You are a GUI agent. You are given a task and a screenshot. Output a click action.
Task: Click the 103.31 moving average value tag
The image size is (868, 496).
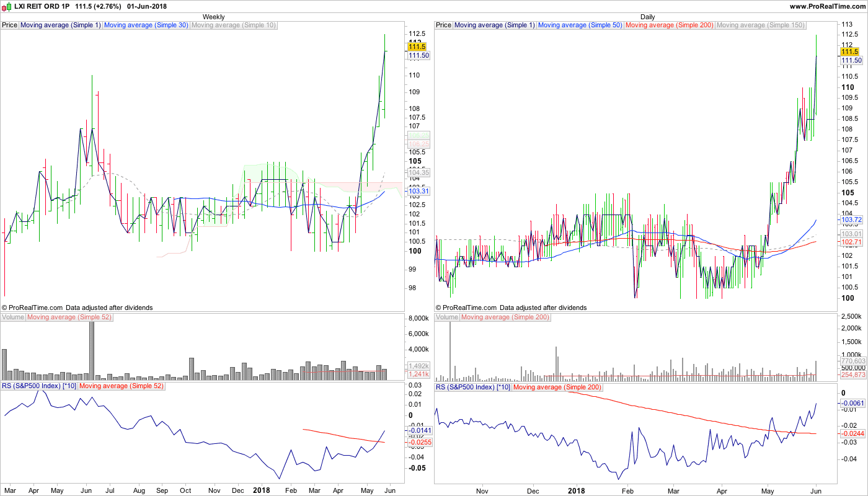point(418,191)
